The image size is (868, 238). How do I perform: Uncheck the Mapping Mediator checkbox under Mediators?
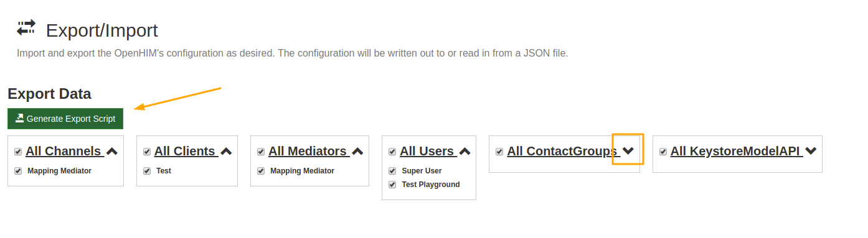[x=261, y=171]
